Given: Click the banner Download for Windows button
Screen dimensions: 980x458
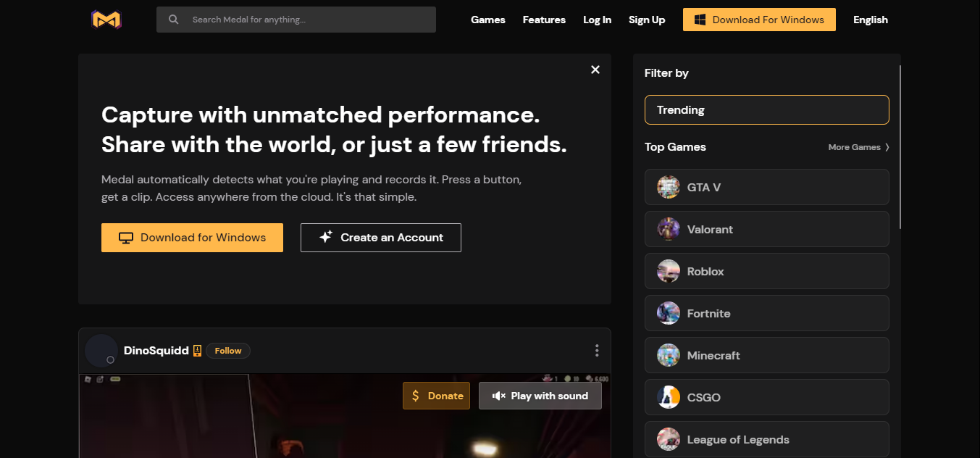Looking at the screenshot, I should point(192,238).
